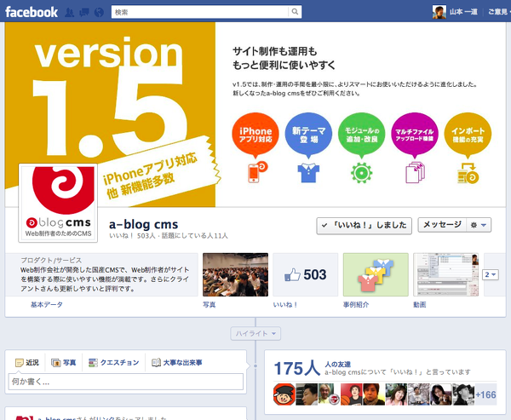511x420 pixels.
Task: Open gear dropdown next to メッセージ
Action: click(479, 225)
